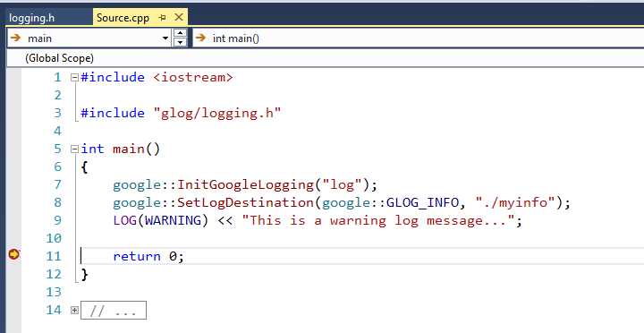Click WARNING inside the LOG macro
Image resolution: width=644 pixels, height=333 pixels.
[x=173, y=220]
